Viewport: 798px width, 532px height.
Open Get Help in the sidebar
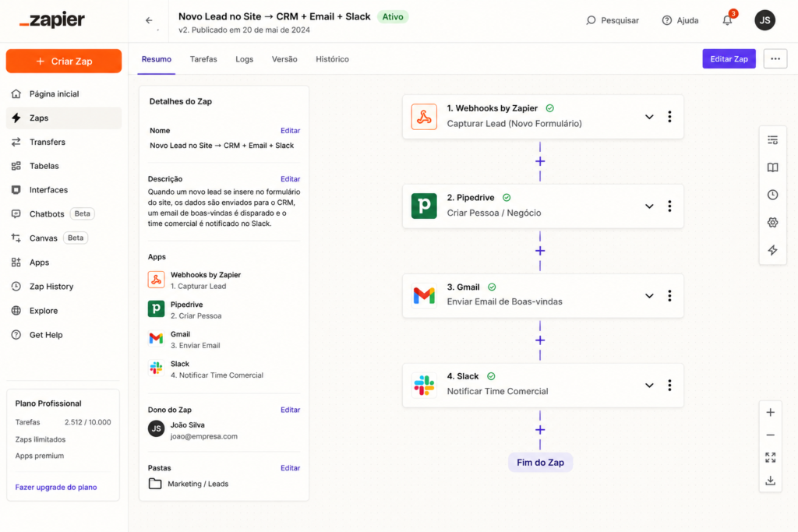(64, 335)
